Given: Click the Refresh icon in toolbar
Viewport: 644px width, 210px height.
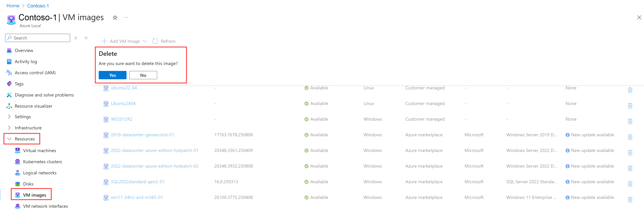Looking at the screenshot, I should [155, 41].
